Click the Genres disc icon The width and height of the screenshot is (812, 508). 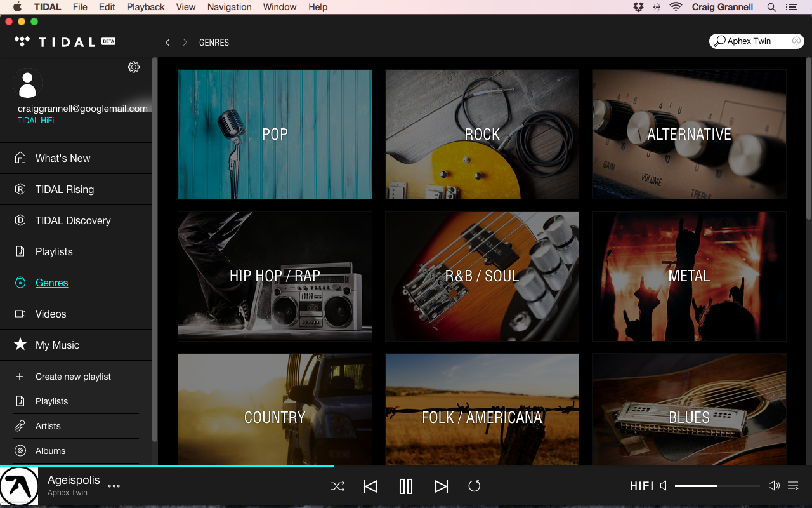coord(20,282)
